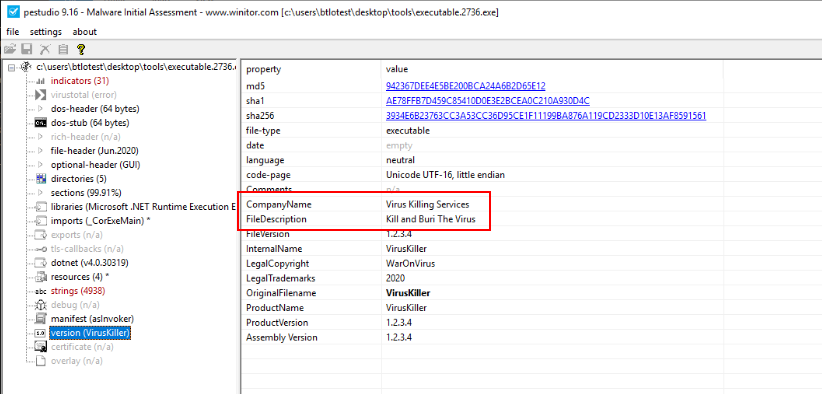Expand the sections arrow
Image resolution: width=822 pixels, height=394 pixels.
click(40, 193)
